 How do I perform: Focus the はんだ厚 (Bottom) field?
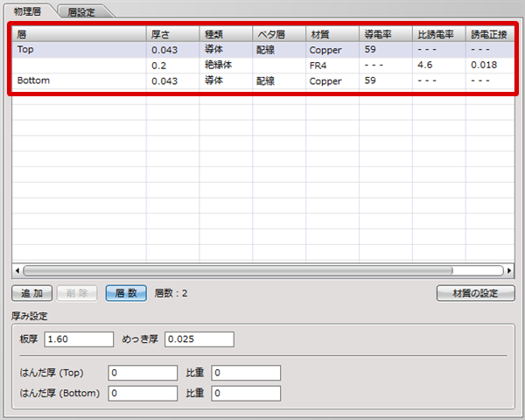[x=143, y=394]
